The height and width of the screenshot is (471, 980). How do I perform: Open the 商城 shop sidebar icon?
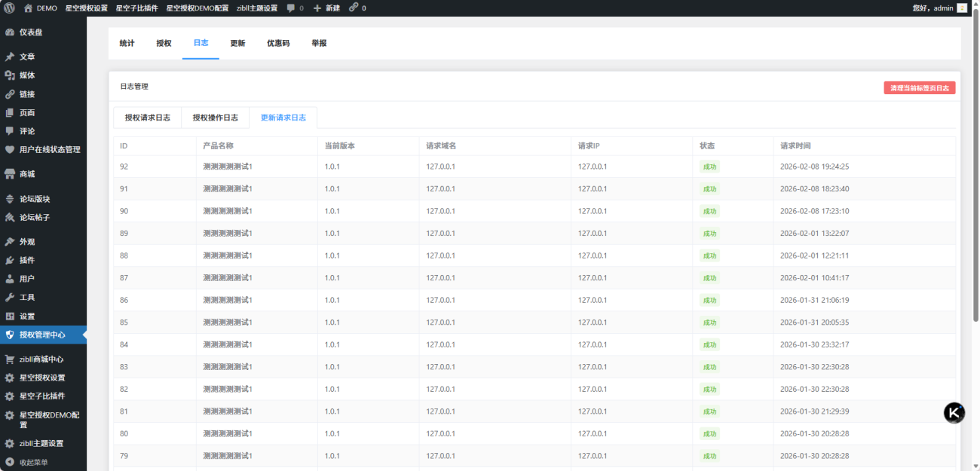pyautogui.click(x=10, y=174)
